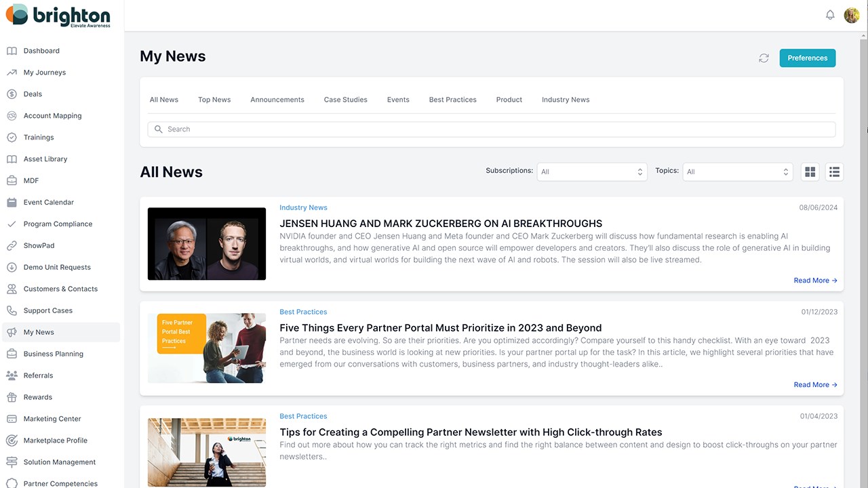The image size is (868, 488).
Task: Switch to grid view layout
Action: pyautogui.click(x=810, y=172)
